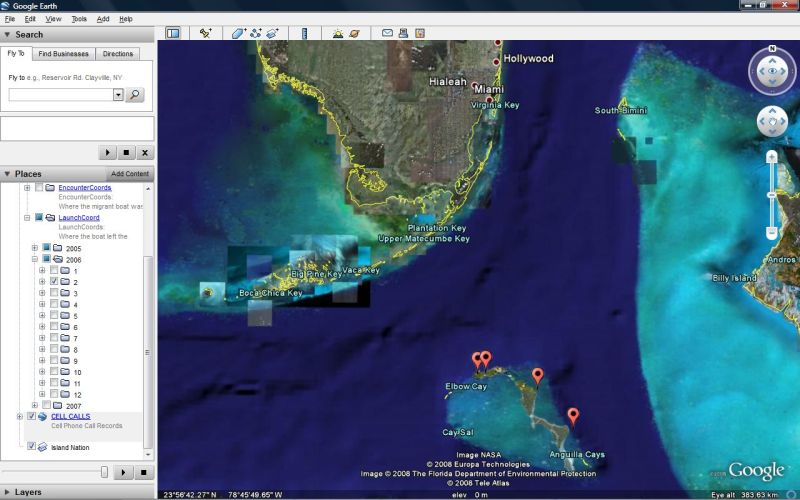Open the LaunchCoord link
The width and height of the screenshot is (800, 500).
(79, 218)
